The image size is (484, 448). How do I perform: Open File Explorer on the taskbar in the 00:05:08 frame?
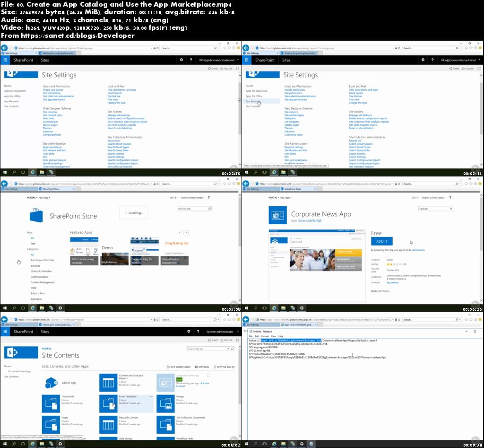[x=42, y=308]
